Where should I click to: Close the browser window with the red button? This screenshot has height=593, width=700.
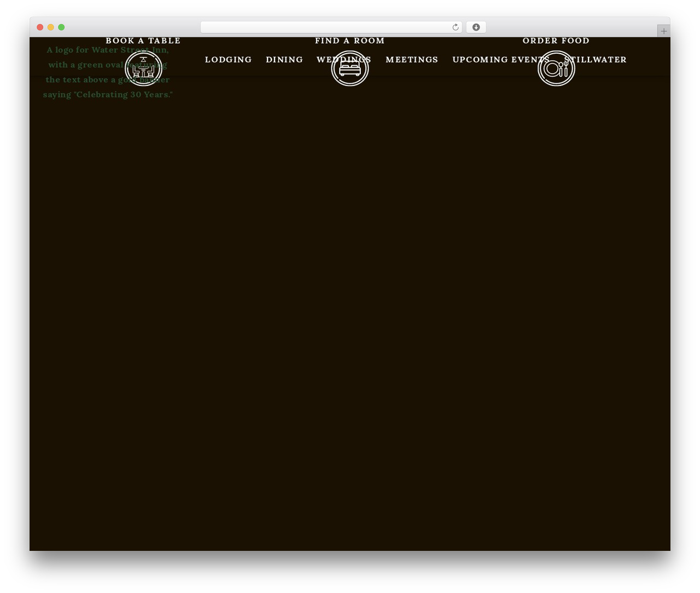pos(40,27)
